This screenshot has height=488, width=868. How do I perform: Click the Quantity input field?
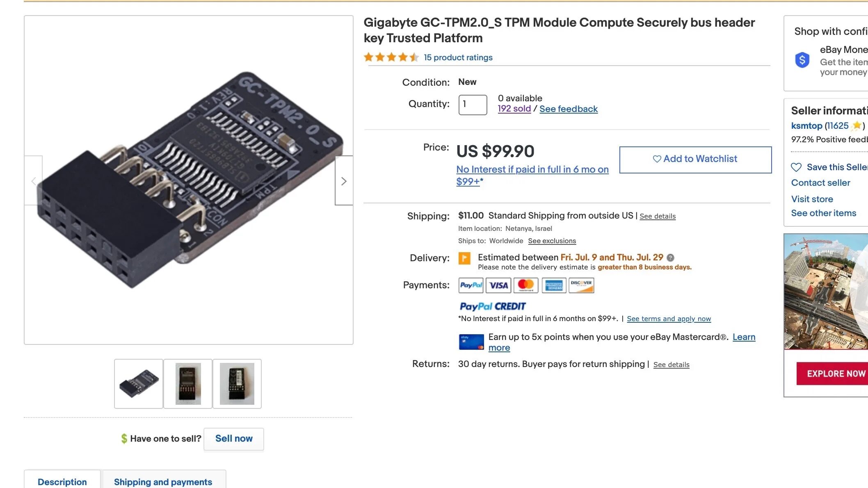click(x=473, y=105)
